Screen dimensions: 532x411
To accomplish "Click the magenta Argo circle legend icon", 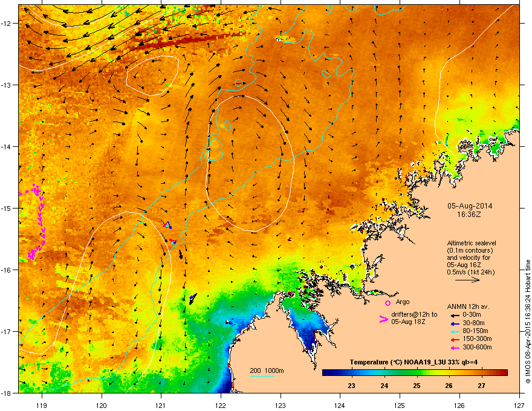I will point(388,303).
